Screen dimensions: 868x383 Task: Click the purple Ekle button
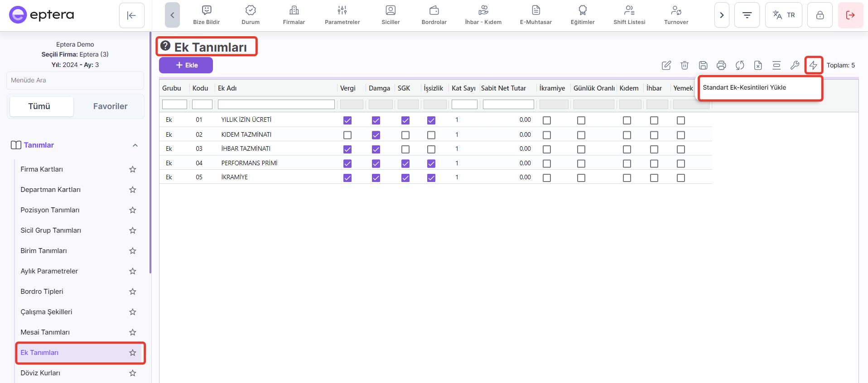[x=186, y=65]
